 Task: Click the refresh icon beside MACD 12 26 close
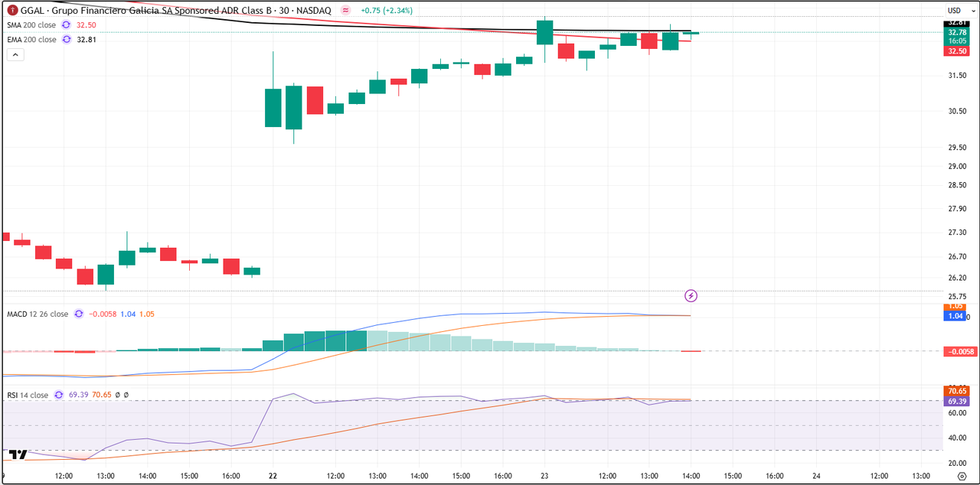78,314
